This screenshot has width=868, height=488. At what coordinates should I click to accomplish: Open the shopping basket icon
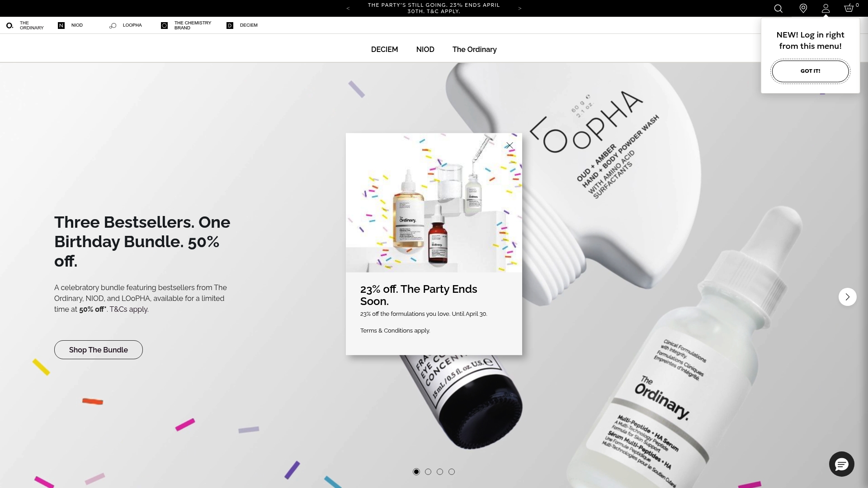point(849,8)
